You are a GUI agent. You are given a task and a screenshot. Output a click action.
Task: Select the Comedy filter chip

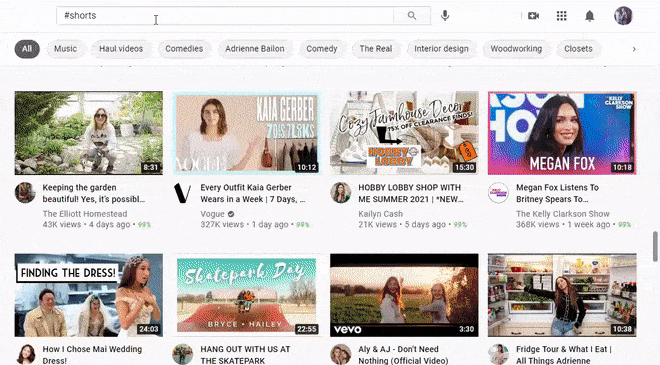(x=322, y=49)
